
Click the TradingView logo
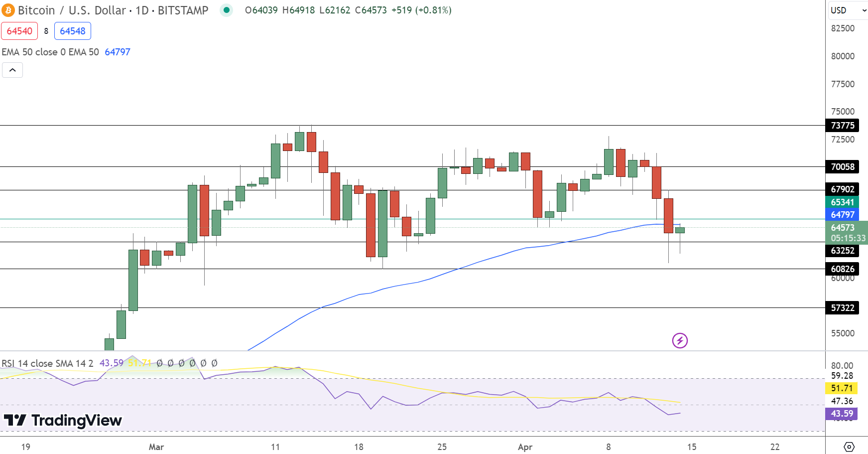pyautogui.click(x=63, y=421)
